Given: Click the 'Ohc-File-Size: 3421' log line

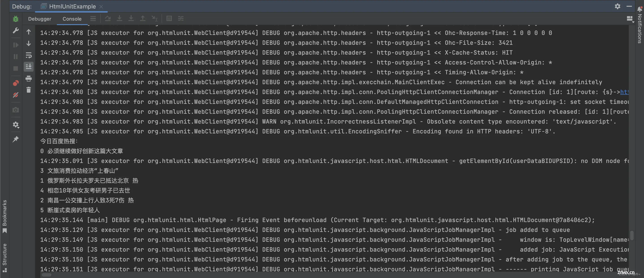Looking at the screenshot, I should coord(276,43).
